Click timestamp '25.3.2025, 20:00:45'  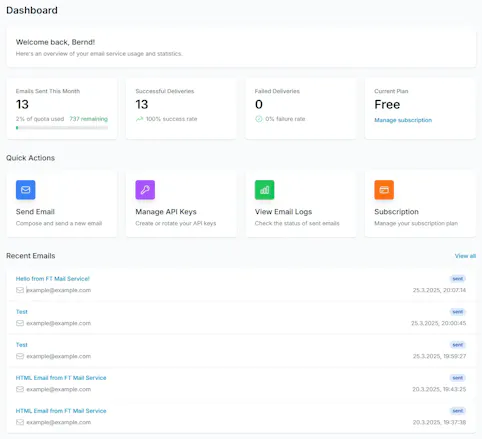click(439, 323)
